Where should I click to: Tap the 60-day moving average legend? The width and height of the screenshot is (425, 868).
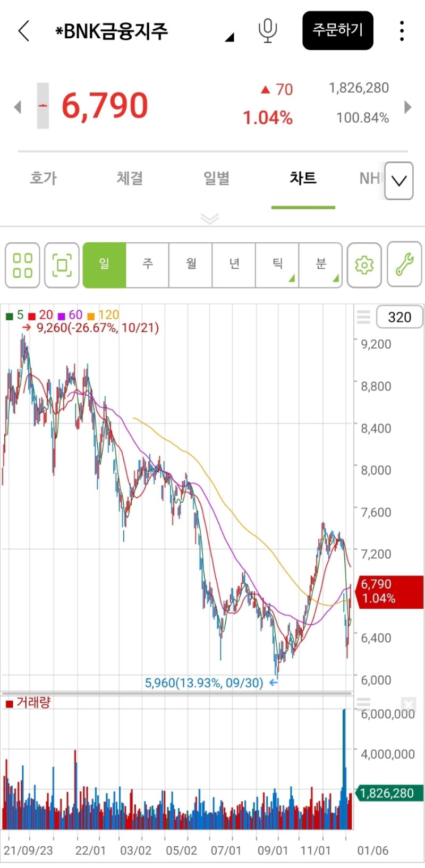click(70, 315)
